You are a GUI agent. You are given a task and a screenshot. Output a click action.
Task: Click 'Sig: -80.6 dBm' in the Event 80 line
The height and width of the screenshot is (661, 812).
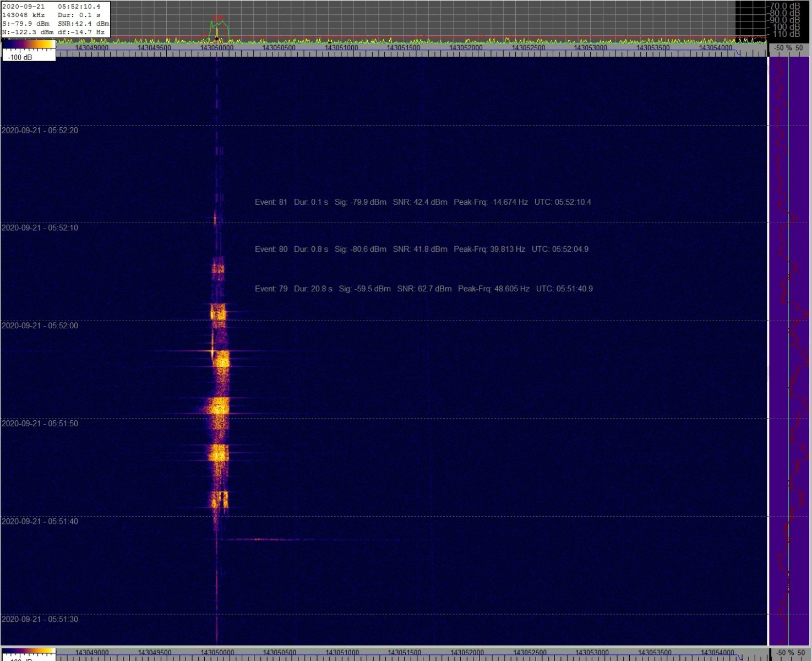coord(361,249)
